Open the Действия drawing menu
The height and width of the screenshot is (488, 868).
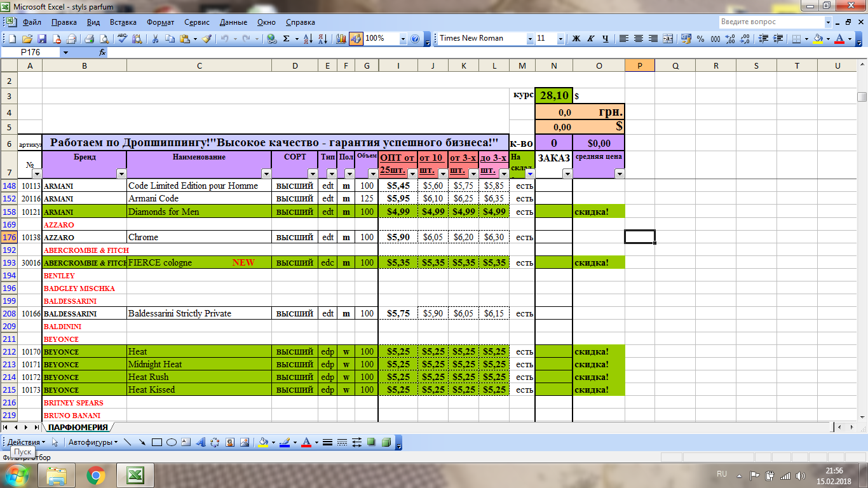click(x=27, y=442)
